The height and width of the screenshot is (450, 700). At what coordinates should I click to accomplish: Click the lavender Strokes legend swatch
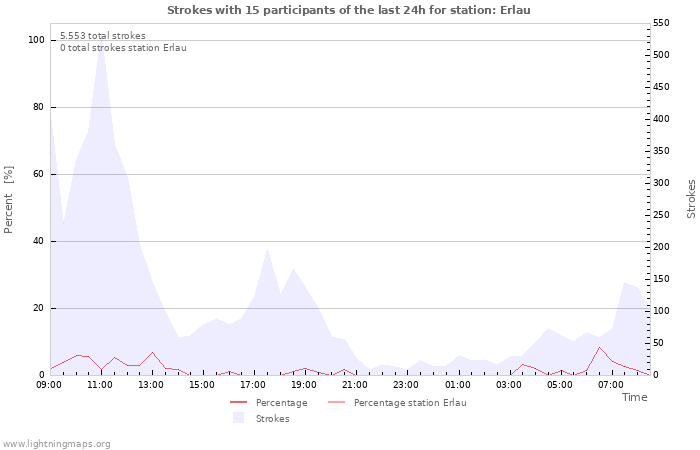(239, 418)
